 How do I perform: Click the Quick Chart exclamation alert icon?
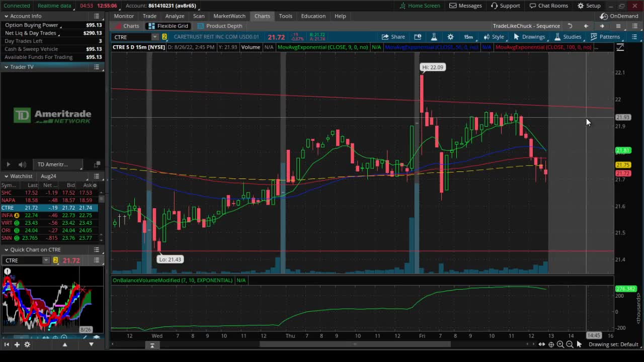coord(7,271)
